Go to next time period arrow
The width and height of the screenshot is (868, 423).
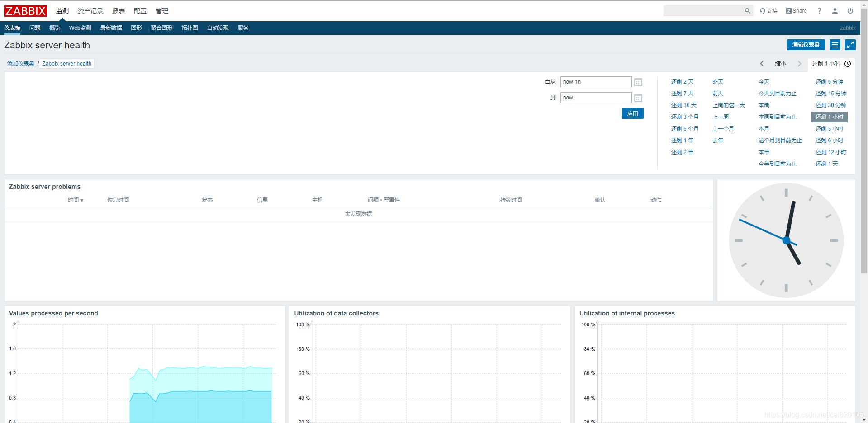799,64
